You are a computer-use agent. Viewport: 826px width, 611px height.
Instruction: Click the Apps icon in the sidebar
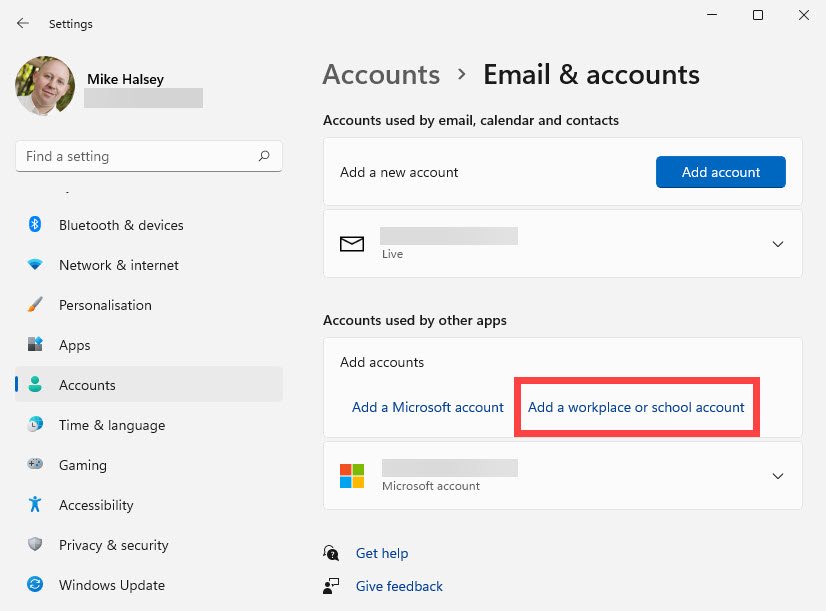[x=35, y=344]
